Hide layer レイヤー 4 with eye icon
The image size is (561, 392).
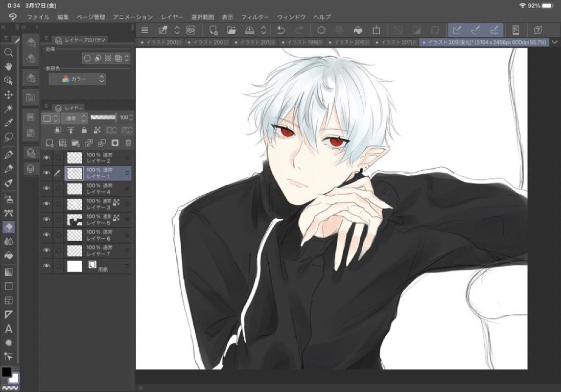(x=46, y=188)
